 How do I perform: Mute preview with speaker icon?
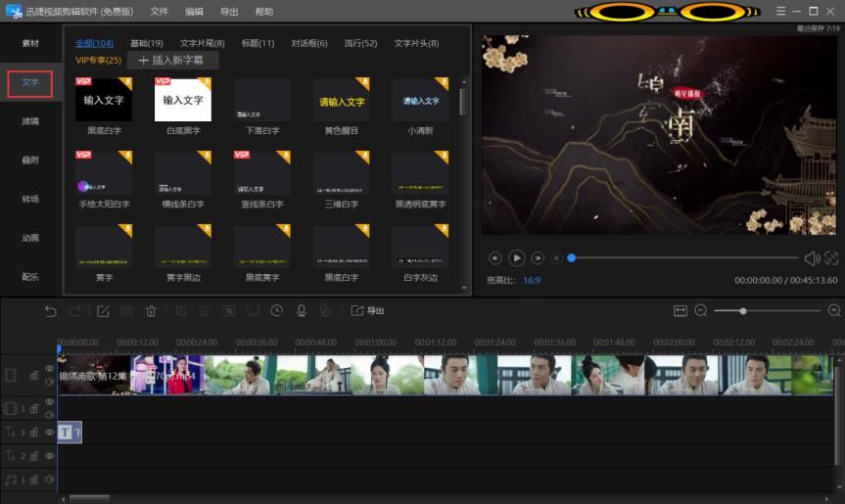pos(812,258)
